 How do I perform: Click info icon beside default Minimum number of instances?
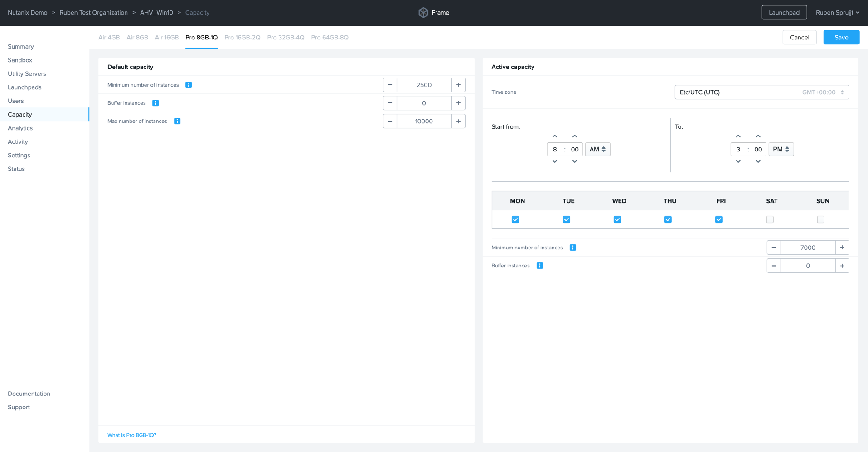189,85
